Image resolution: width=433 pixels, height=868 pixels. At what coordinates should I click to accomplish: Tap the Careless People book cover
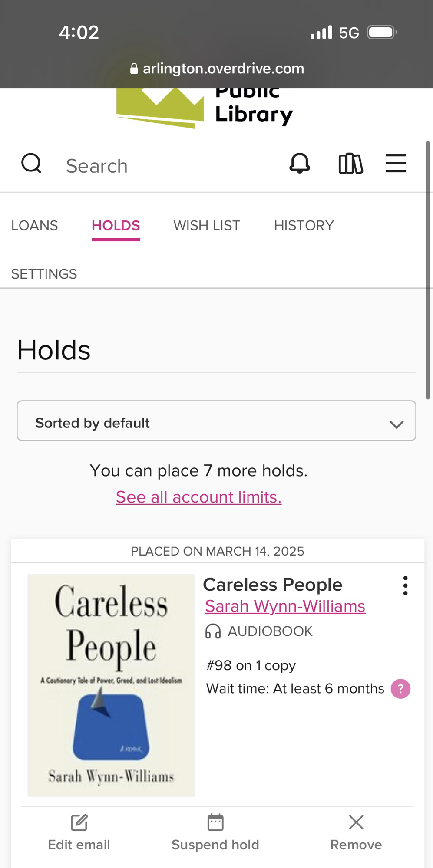[x=111, y=685]
